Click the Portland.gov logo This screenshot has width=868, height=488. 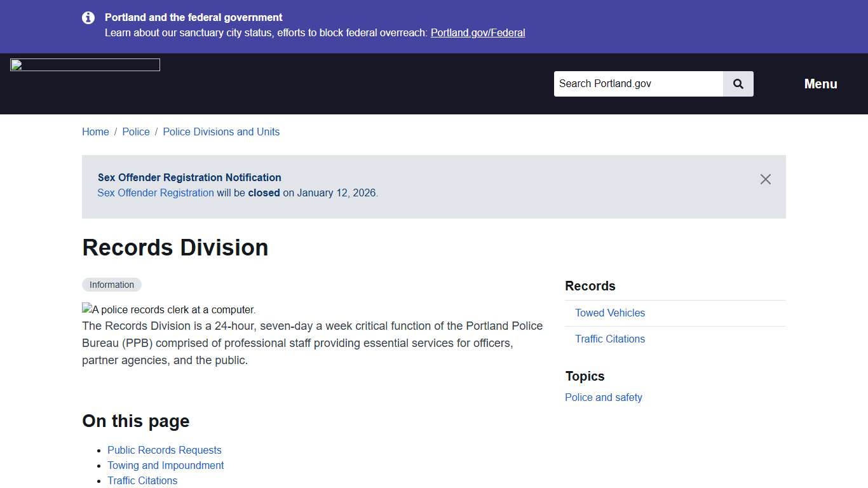pyautogui.click(x=85, y=64)
